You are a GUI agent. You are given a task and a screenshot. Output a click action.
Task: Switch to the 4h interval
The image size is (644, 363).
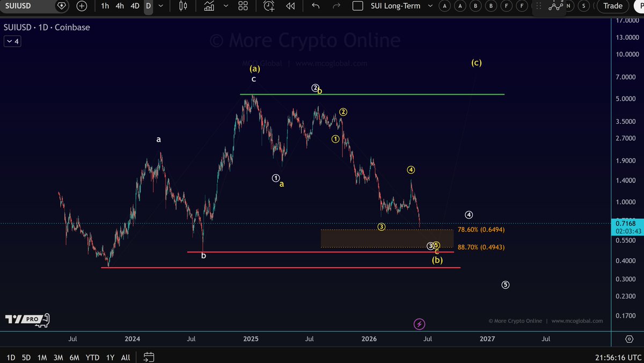click(x=120, y=6)
